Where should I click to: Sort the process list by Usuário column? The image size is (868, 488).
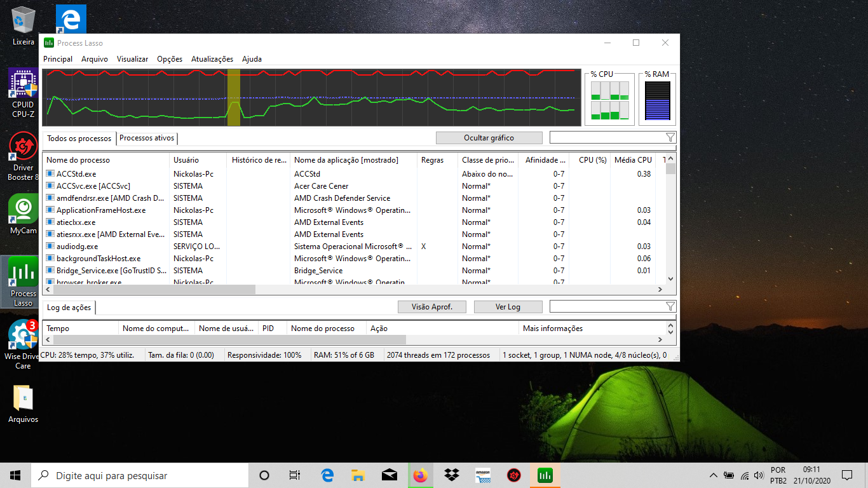click(x=198, y=160)
